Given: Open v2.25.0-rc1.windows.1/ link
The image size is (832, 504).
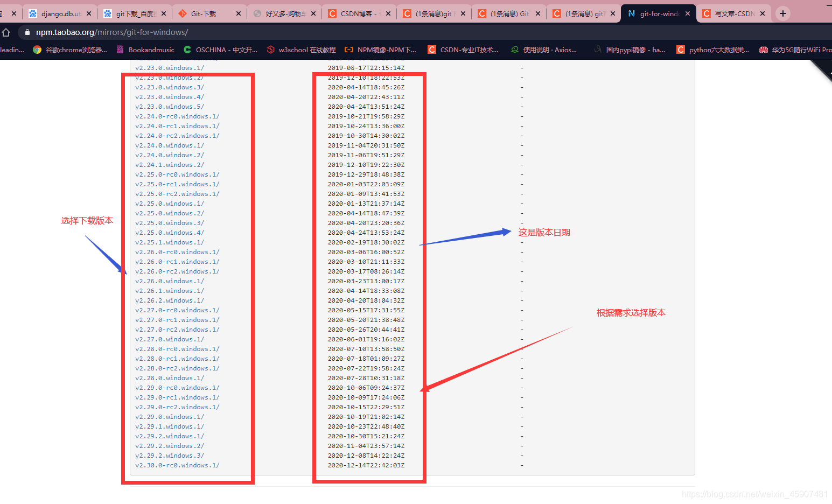Looking at the screenshot, I should [177, 184].
